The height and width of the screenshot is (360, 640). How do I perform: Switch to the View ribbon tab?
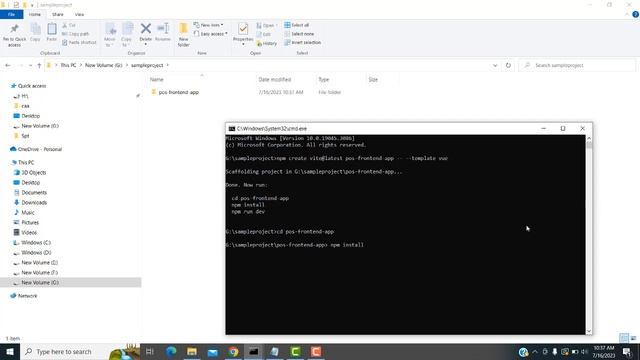(x=79, y=14)
